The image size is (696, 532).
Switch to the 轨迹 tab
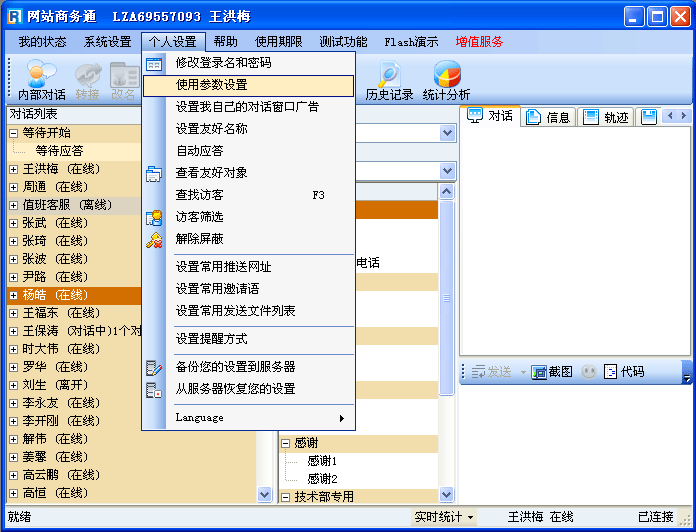(x=606, y=117)
